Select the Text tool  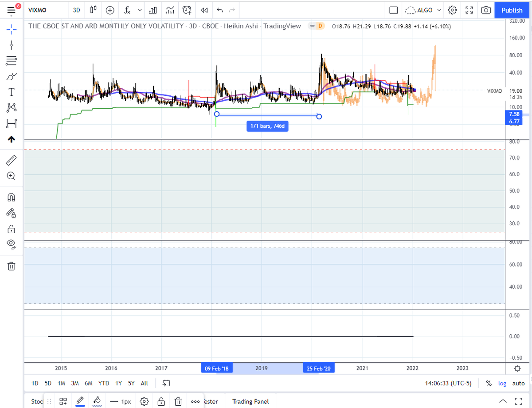[x=12, y=92]
